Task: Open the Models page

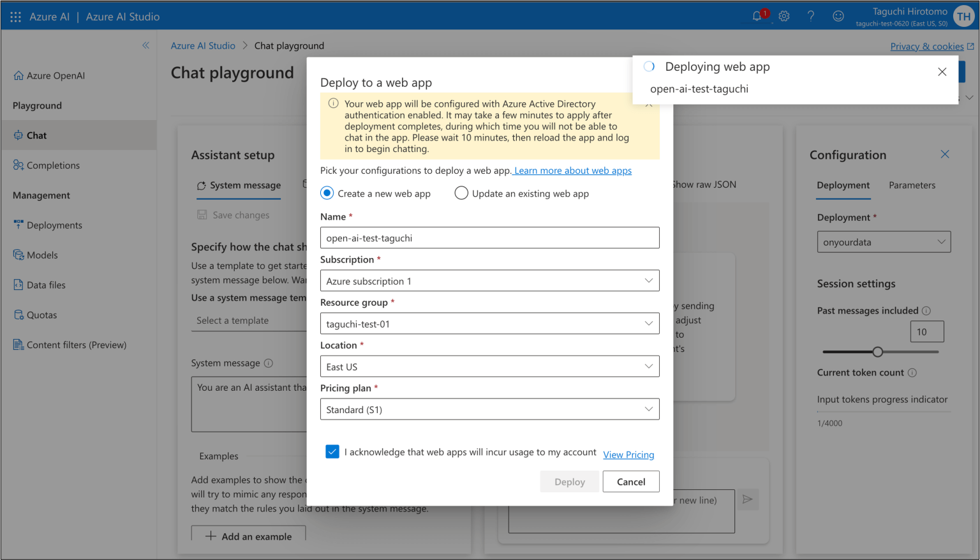Action: coord(43,255)
